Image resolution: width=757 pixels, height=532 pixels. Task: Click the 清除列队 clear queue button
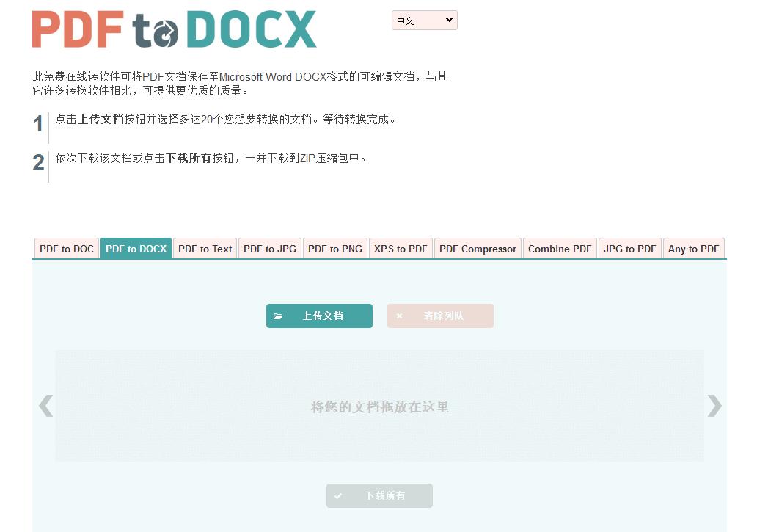[x=440, y=316]
